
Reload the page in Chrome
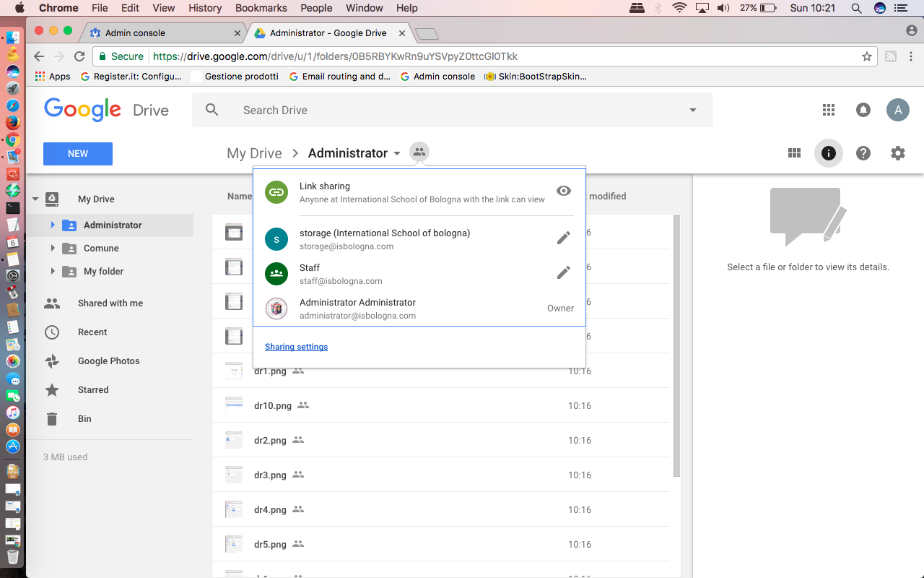point(80,56)
